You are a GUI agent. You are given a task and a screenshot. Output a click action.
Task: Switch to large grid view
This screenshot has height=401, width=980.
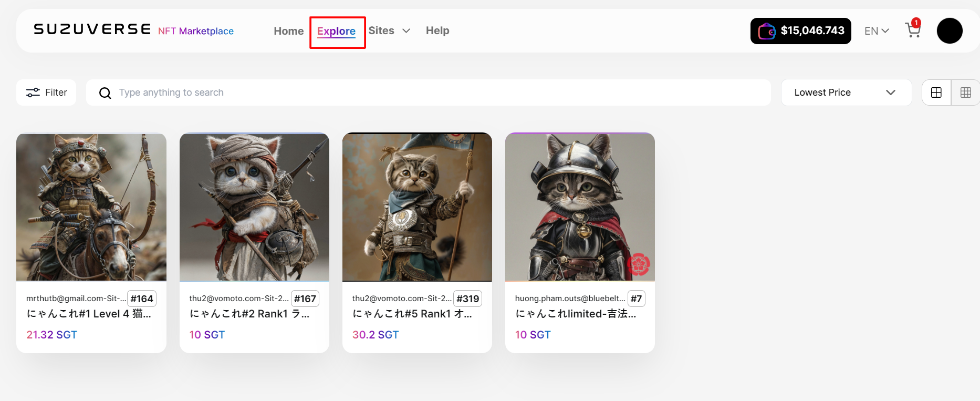tap(936, 92)
